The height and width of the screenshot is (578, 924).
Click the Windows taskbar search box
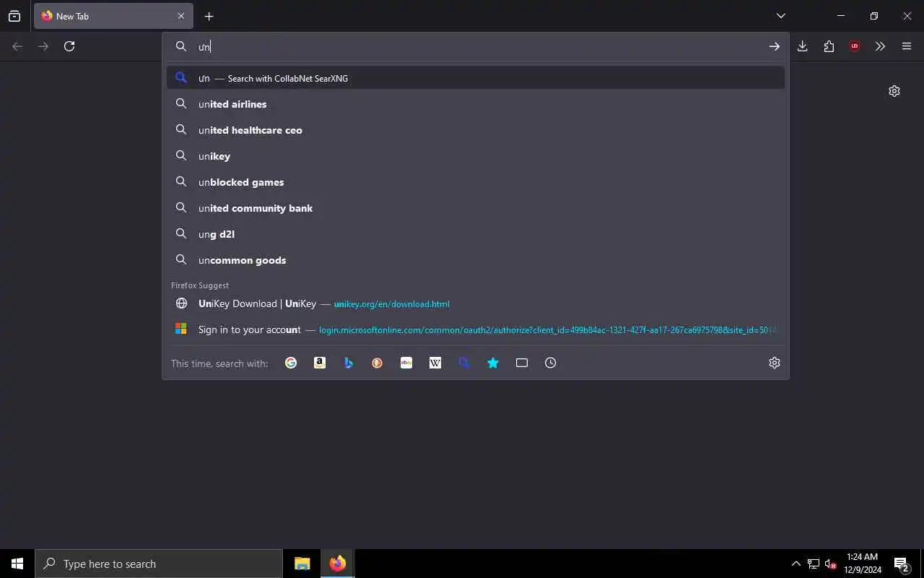(159, 564)
